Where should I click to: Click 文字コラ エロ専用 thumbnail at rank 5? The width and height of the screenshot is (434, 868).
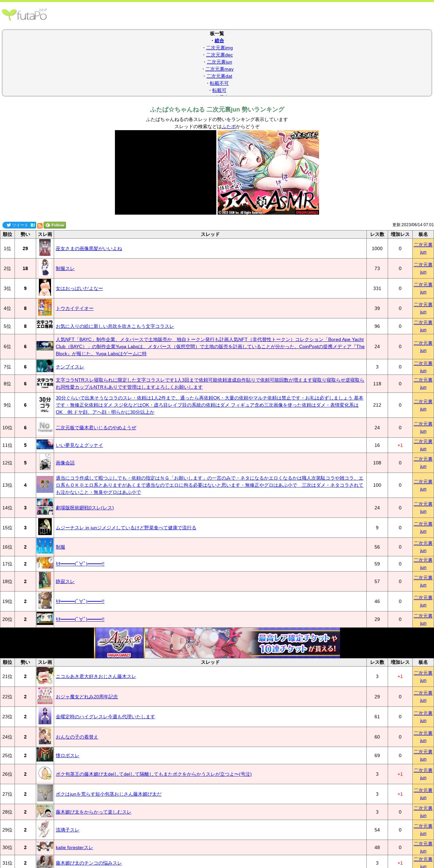coord(45,325)
